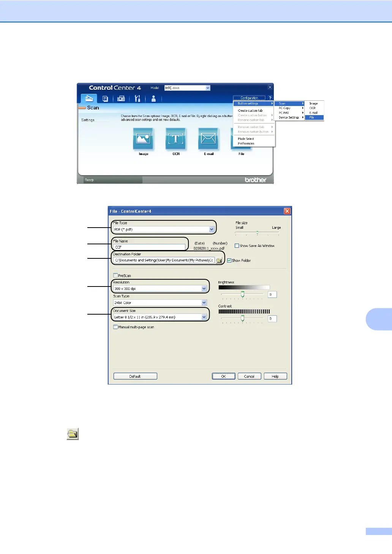This screenshot has width=392, height=554.
Task: Click the OCR scan button icon
Action: 176,139
